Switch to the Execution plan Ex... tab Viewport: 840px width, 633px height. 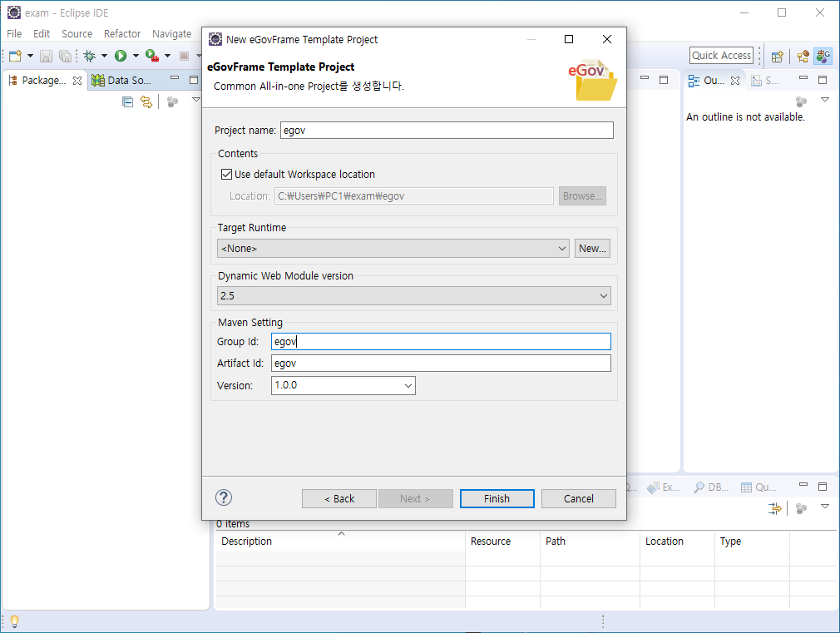click(x=664, y=487)
